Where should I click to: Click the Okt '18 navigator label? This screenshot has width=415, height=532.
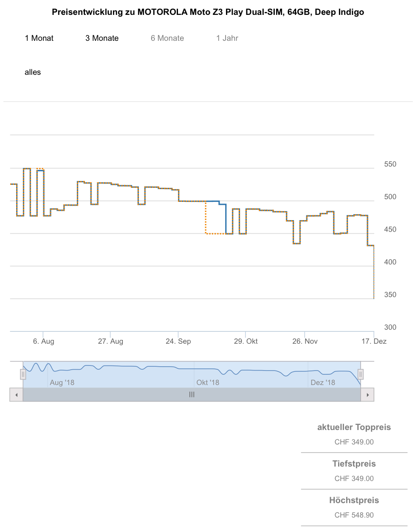pos(208,382)
